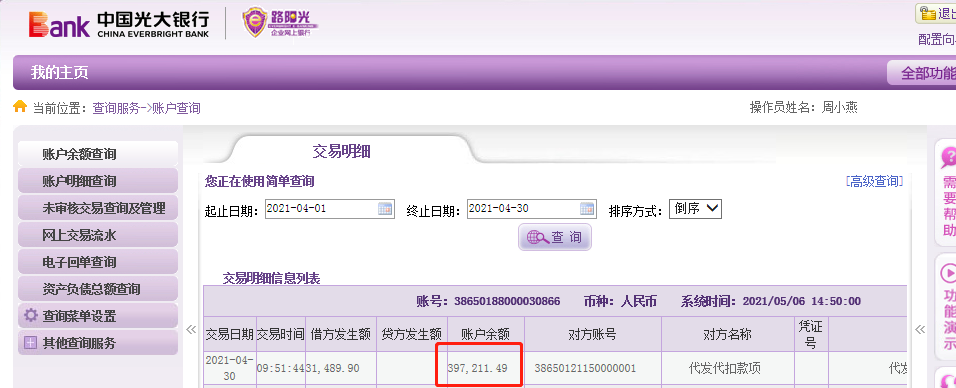Open the 排序方式 倒序 dropdown
Viewport: 956px width, 388px height.
[695, 209]
